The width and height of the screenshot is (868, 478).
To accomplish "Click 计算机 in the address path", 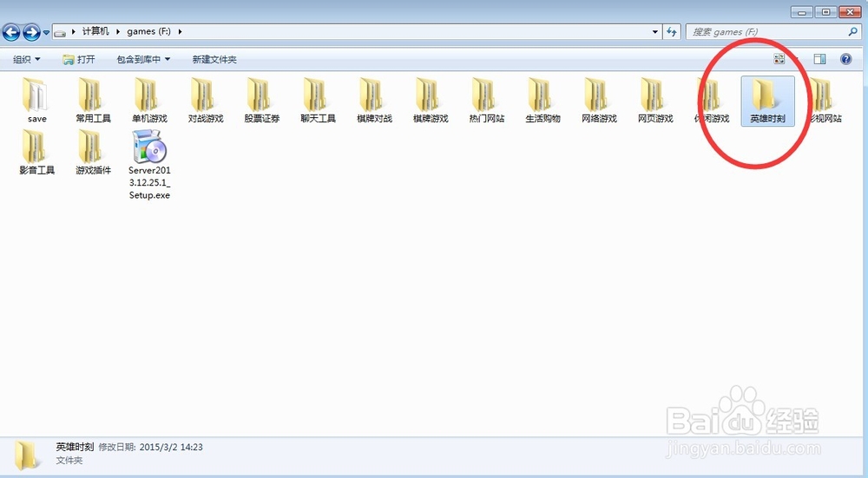I will click(95, 31).
